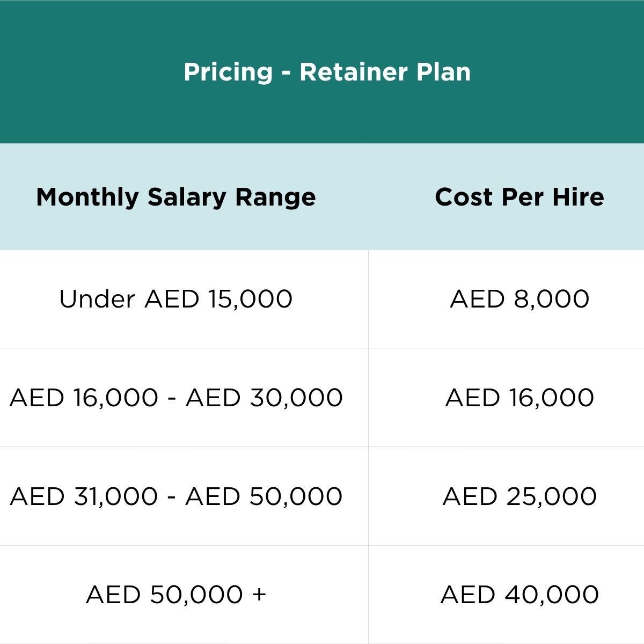Select the "AED 50,000 +" salary cell

[x=176, y=595]
